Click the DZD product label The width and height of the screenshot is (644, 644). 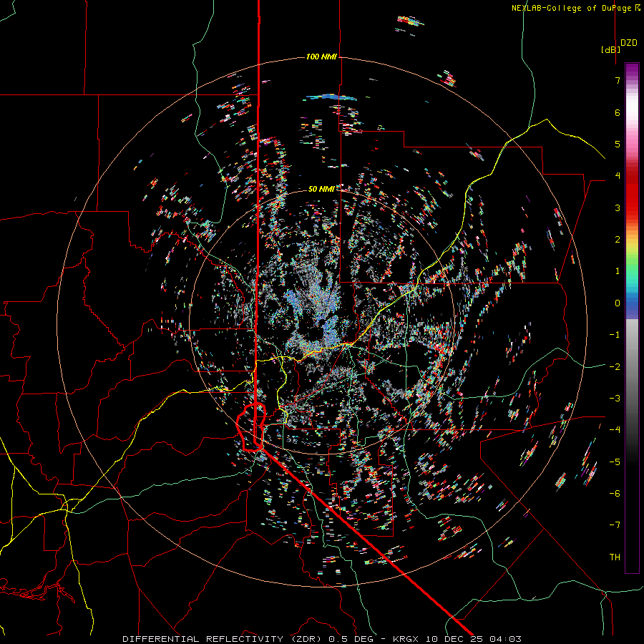(x=629, y=43)
